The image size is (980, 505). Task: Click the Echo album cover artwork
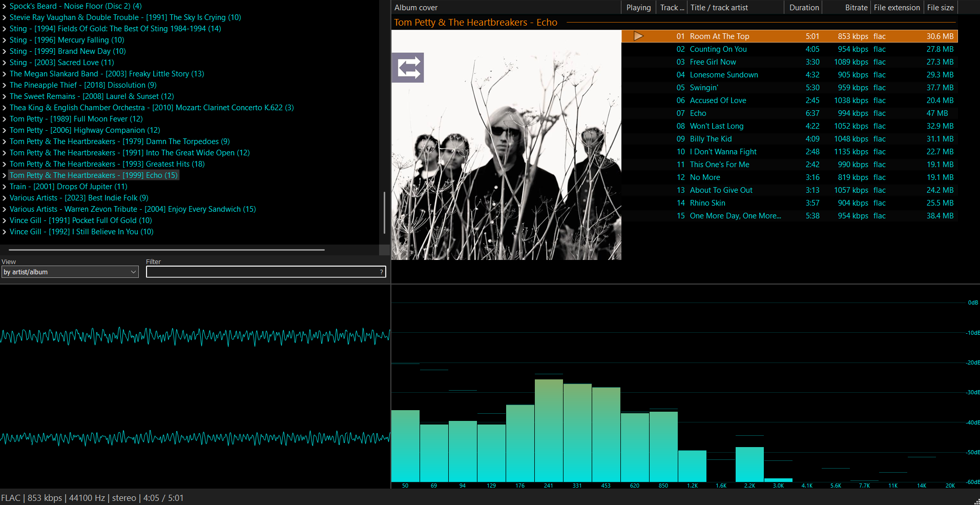click(506, 145)
